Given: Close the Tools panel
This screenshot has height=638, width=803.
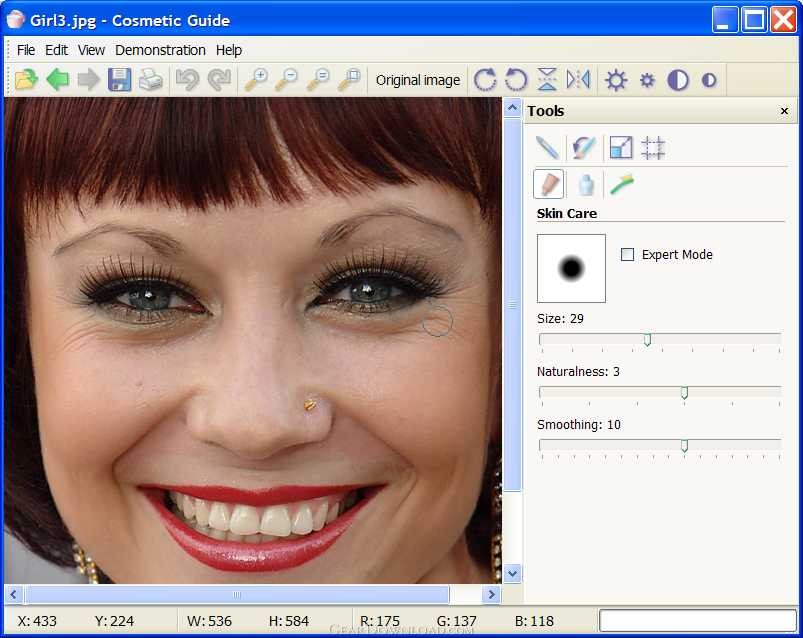Looking at the screenshot, I should point(784,111).
